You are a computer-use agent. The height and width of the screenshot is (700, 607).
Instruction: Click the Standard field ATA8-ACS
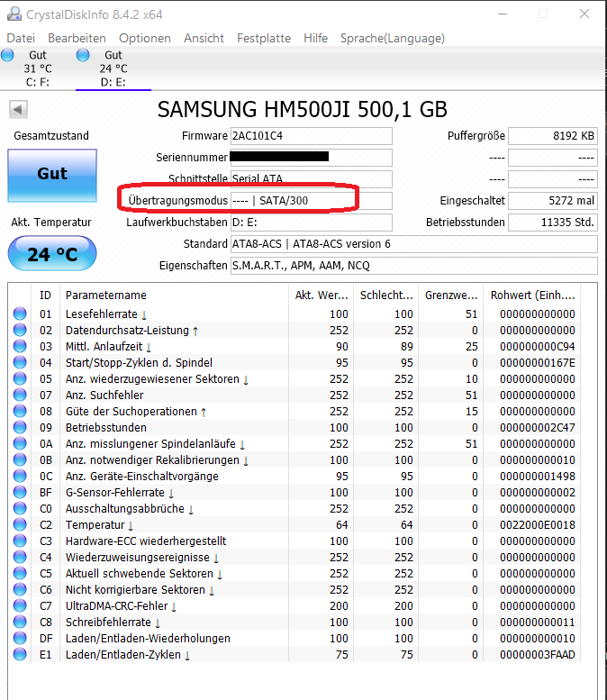point(413,244)
